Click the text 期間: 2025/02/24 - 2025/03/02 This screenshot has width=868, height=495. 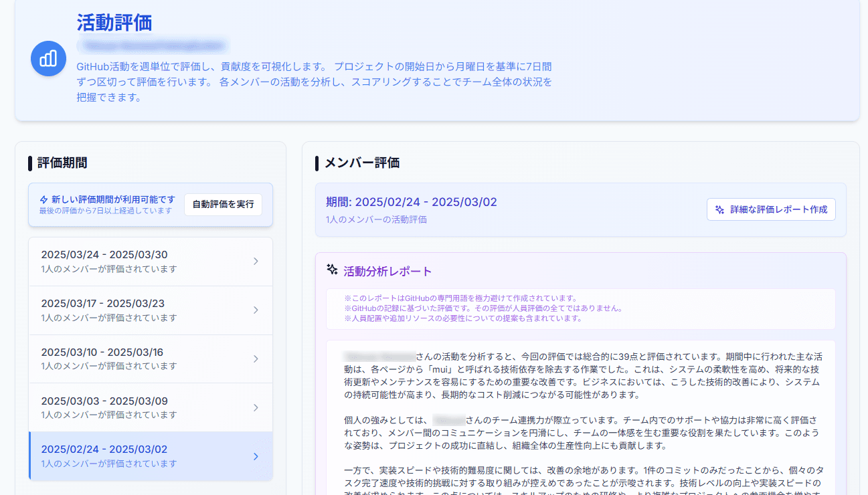coord(412,202)
